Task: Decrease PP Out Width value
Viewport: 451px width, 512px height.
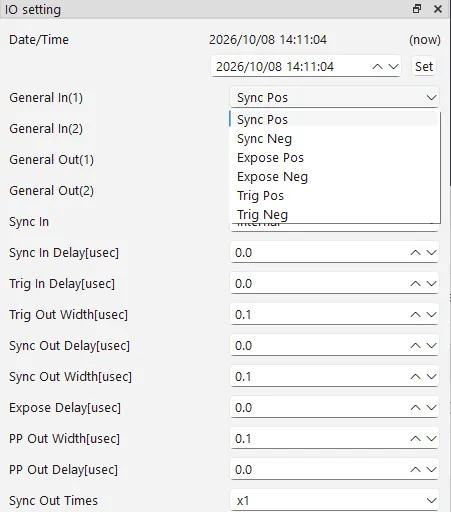Action: (x=431, y=439)
